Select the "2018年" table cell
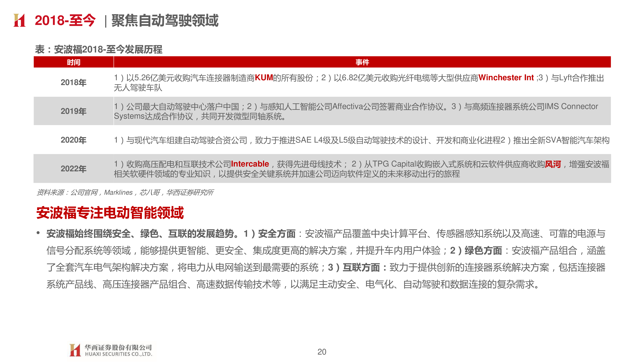Viewport: 644px width, 362px height. tap(73, 82)
